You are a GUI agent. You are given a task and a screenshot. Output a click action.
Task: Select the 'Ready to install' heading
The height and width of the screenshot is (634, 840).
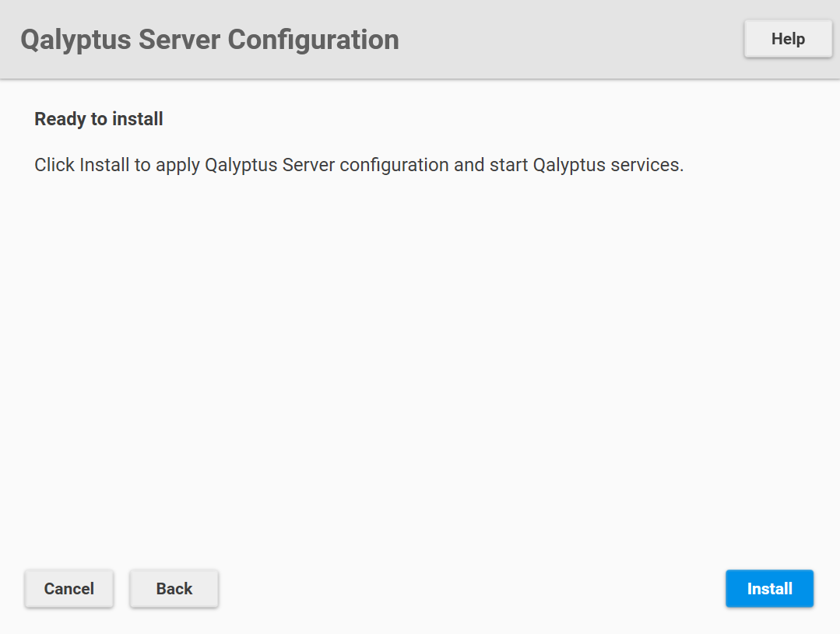98,119
